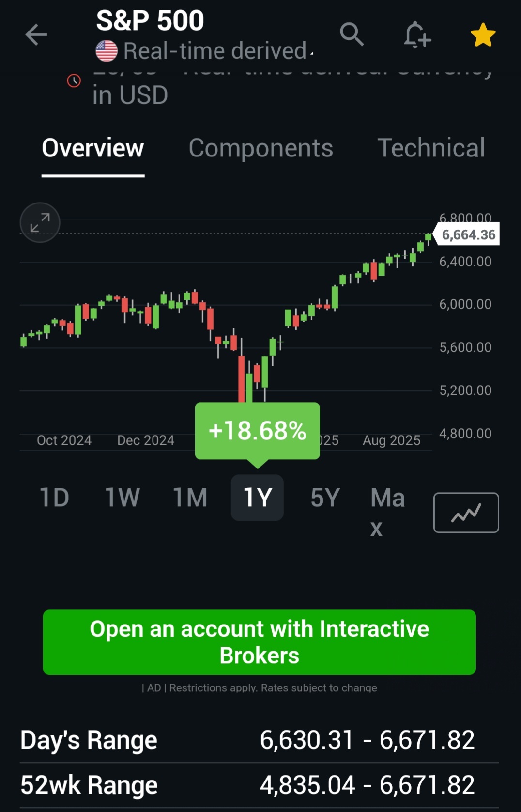Select the 1M time range
Screen dimensions: 521x812
pyautogui.click(x=190, y=498)
